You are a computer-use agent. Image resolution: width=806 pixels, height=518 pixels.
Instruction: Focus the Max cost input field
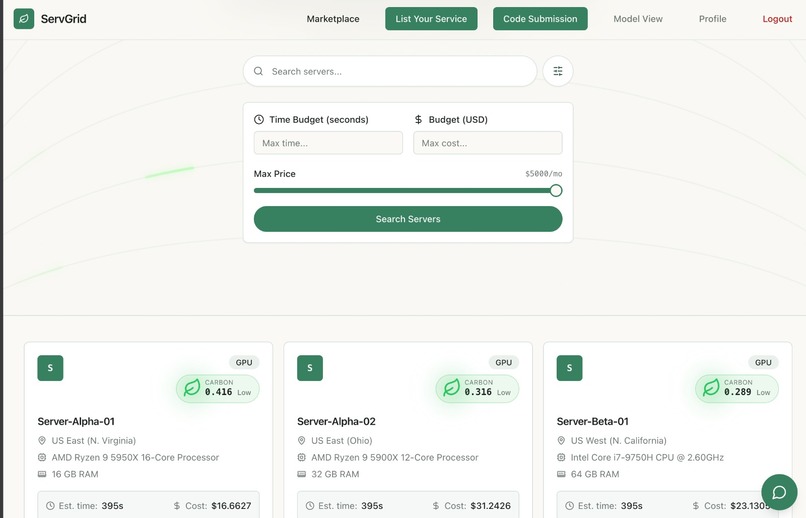(488, 143)
